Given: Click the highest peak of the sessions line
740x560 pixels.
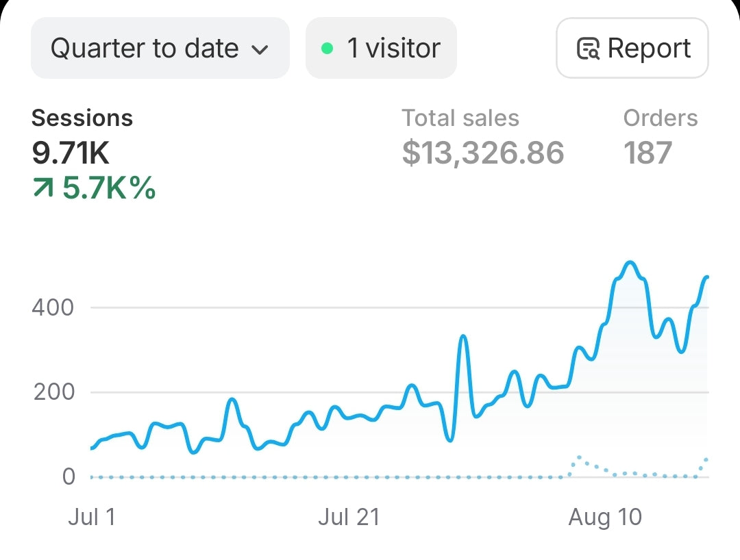Looking at the screenshot, I should [x=630, y=263].
